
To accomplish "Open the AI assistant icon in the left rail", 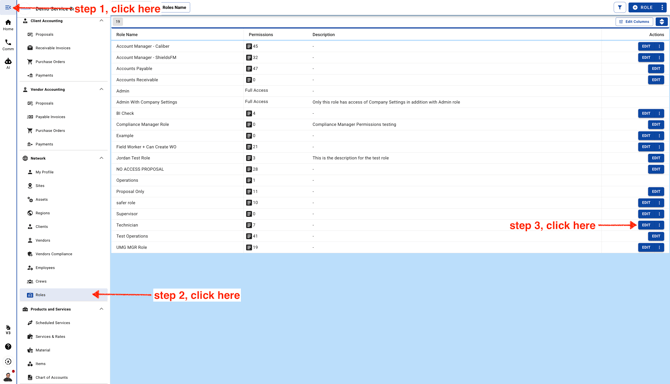I will pyautogui.click(x=8, y=63).
